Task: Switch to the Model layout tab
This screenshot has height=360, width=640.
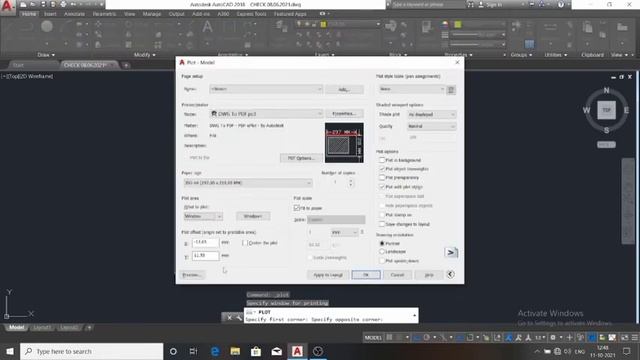Action: click(x=16, y=328)
